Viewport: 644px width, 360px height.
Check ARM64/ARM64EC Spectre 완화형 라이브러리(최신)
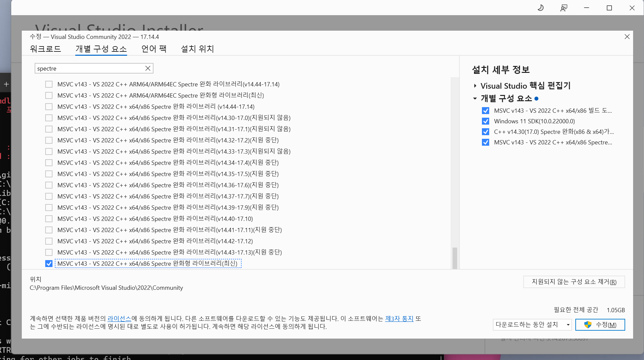click(x=49, y=96)
